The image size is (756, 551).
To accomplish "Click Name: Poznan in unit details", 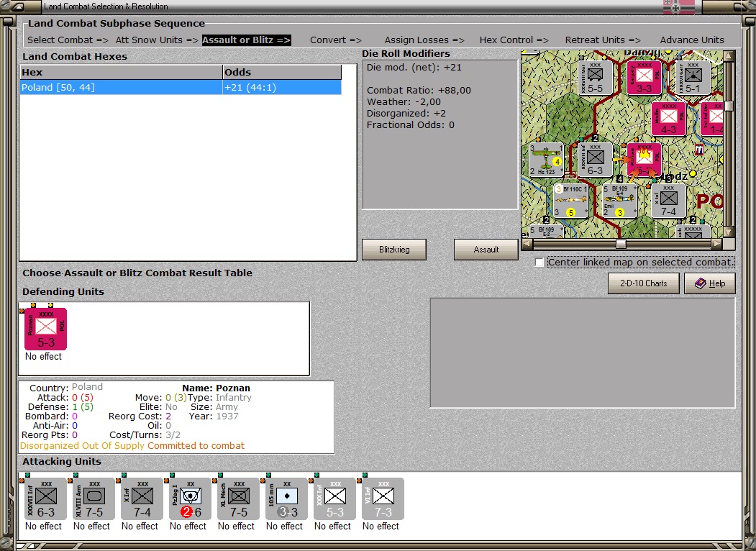I will point(216,388).
